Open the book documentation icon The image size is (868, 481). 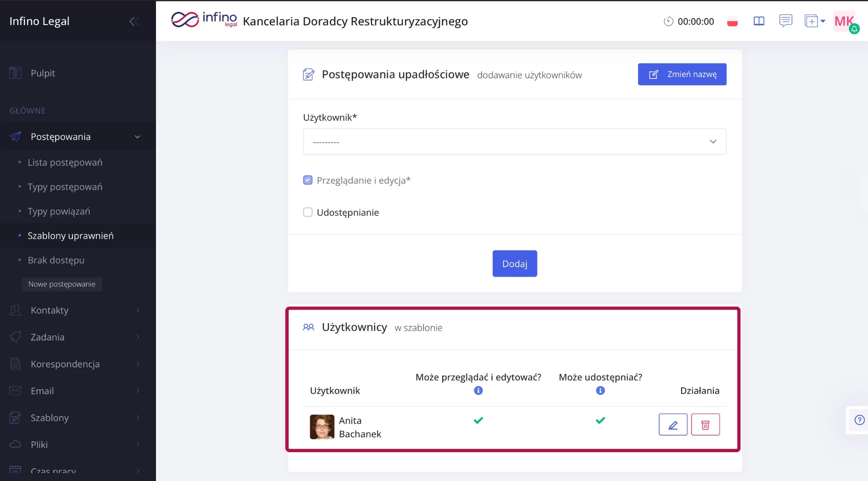pos(759,21)
